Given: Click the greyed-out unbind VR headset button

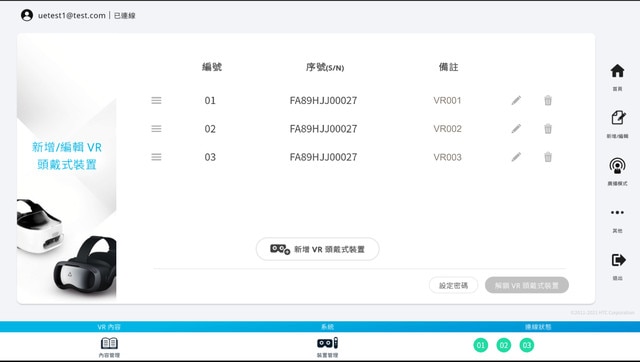Looking at the screenshot, I should pos(527,285).
